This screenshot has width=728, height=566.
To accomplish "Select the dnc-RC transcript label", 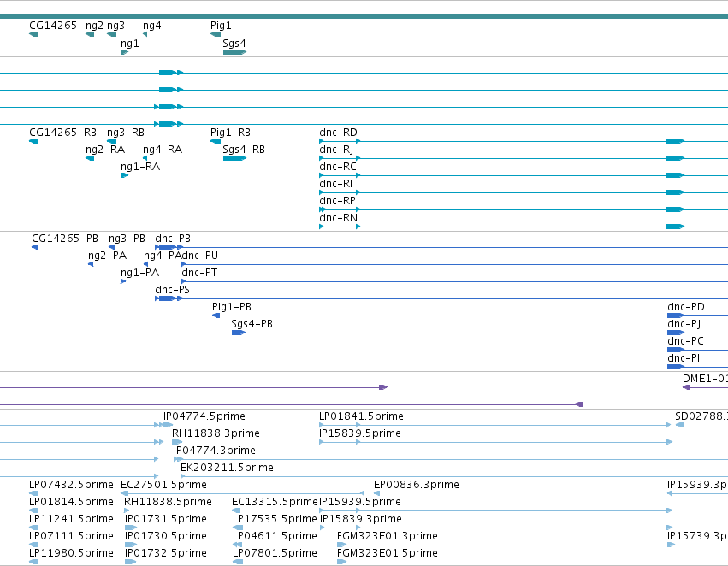I will click(338, 167).
